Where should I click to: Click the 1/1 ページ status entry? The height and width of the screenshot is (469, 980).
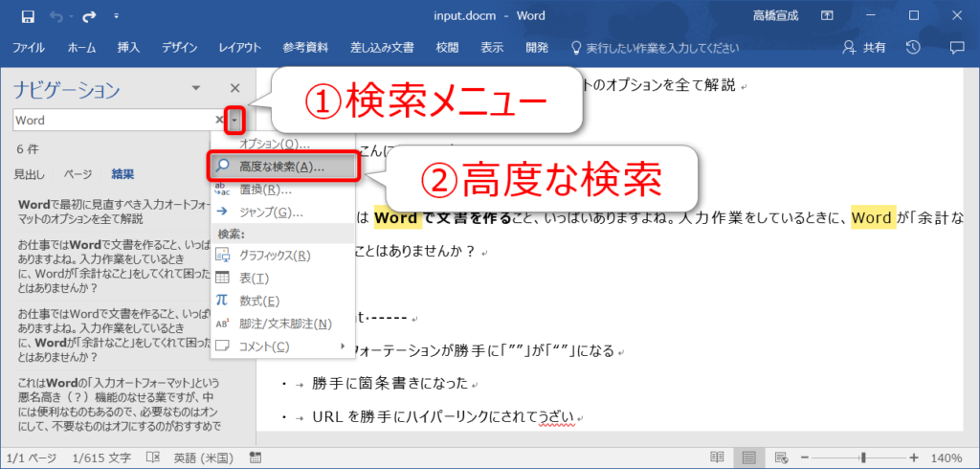[x=30, y=458]
